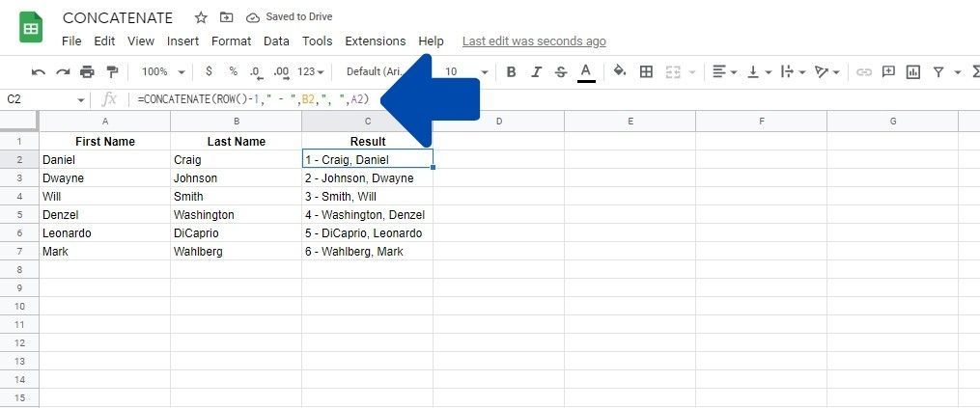Decrease decimal places
This screenshot has width=980, height=408.
[255, 72]
